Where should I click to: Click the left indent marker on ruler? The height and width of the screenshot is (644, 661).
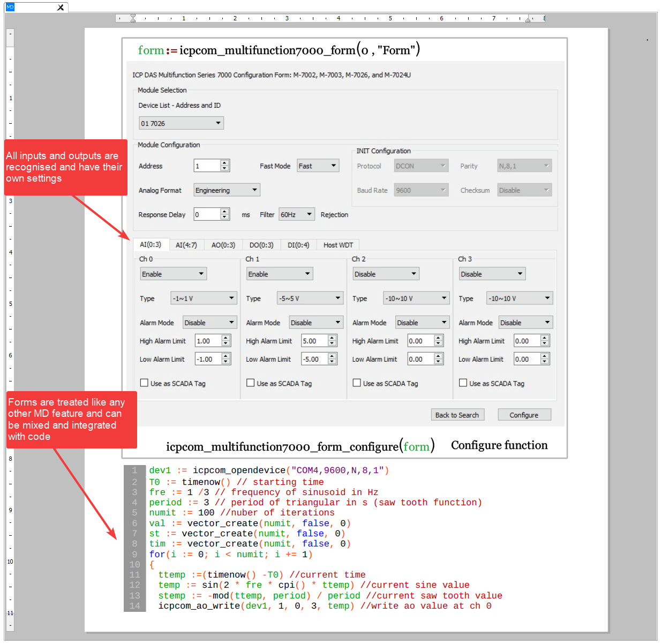coord(133,18)
